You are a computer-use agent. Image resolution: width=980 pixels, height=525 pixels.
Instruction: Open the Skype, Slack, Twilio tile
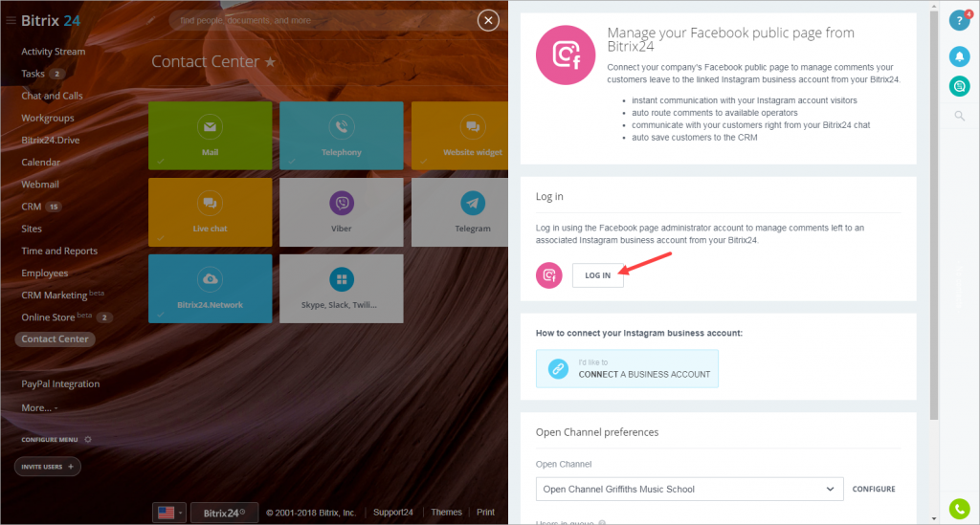[x=342, y=289]
